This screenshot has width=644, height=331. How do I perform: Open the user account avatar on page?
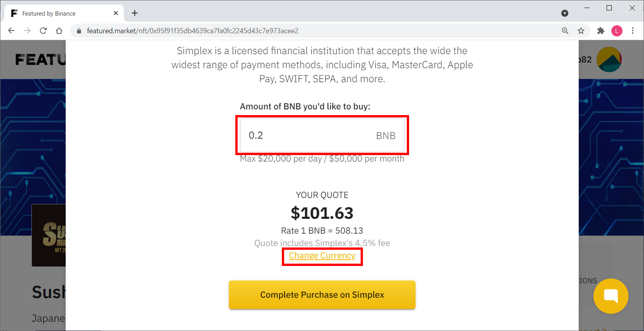click(x=609, y=60)
